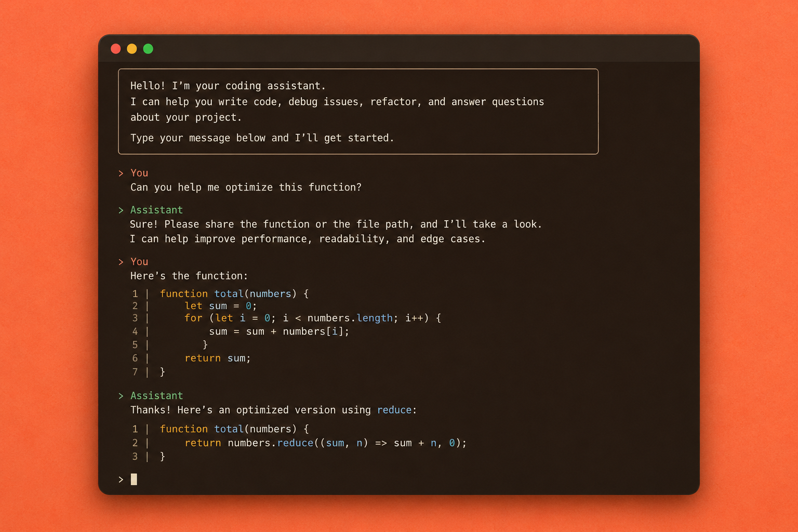Screen dimensions: 798x532
Task: Click 'return sum;' code line
Action: click(x=218, y=358)
